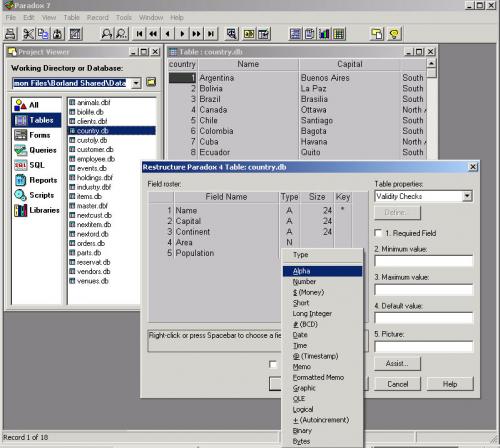Click the Print toolbar icon

[x=11, y=34]
